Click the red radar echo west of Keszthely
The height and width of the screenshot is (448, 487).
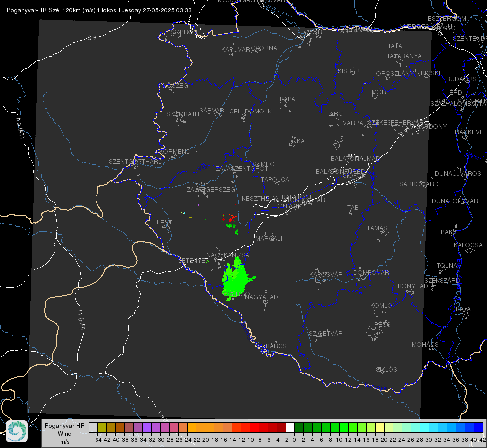(x=230, y=218)
